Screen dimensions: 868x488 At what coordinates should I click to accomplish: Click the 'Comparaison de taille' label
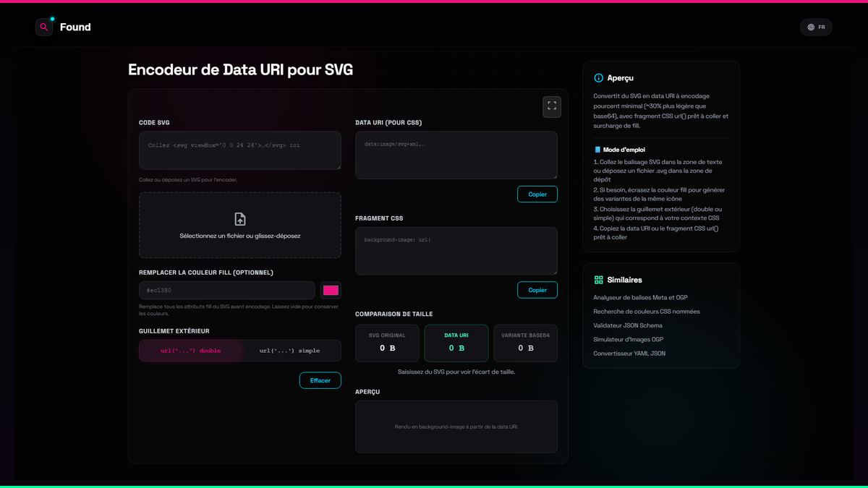pyautogui.click(x=394, y=314)
